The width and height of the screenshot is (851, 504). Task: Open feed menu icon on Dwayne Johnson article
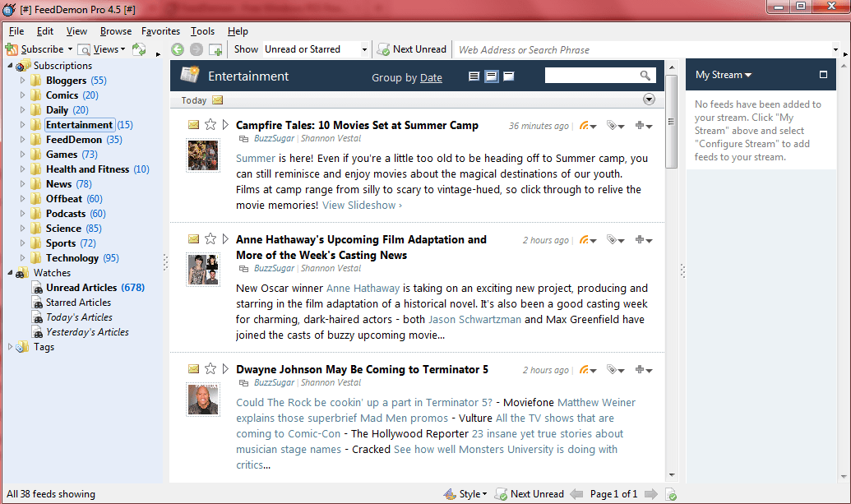588,370
